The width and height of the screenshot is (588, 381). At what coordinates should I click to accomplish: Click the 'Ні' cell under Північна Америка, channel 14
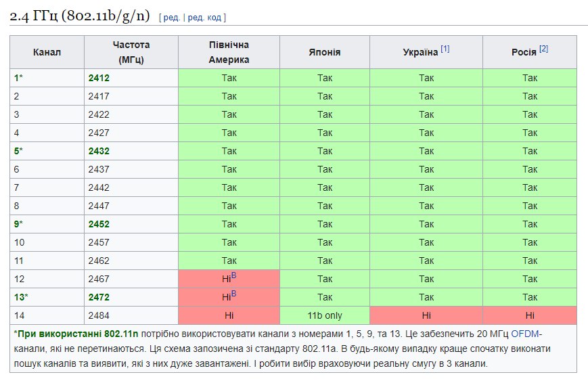coord(229,315)
